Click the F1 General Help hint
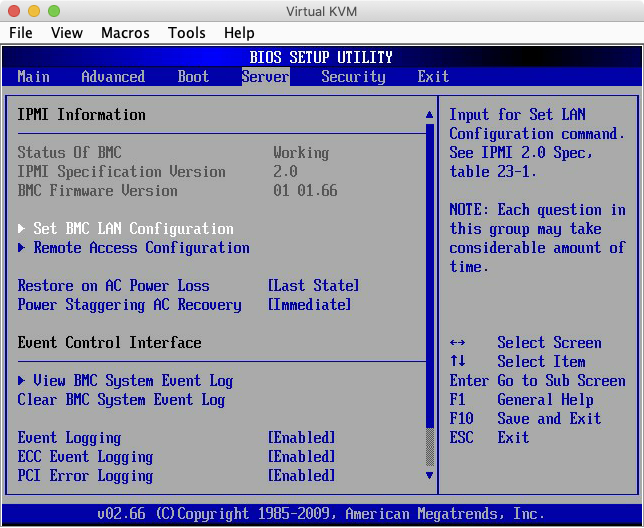Screen dimensions: 644x528 click(521, 400)
